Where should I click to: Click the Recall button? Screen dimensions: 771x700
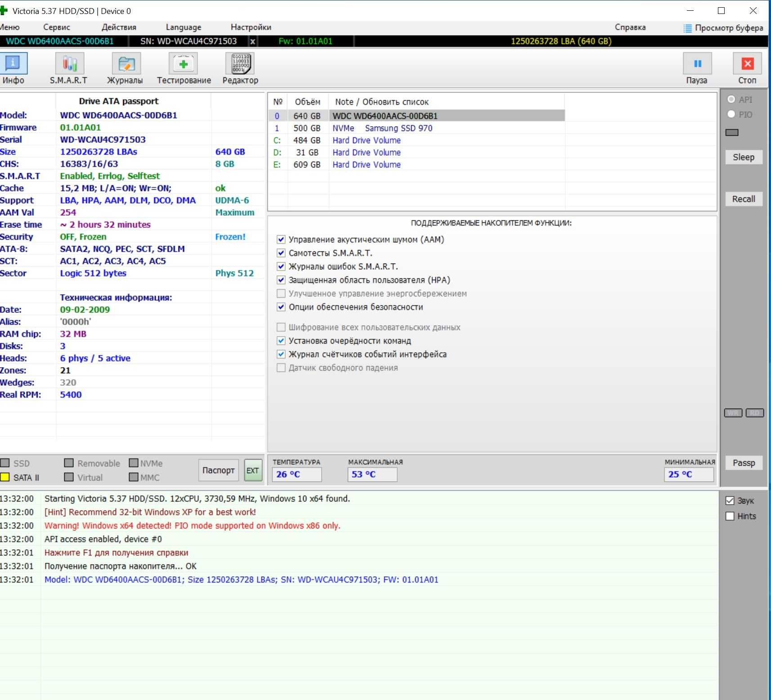click(744, 199)
